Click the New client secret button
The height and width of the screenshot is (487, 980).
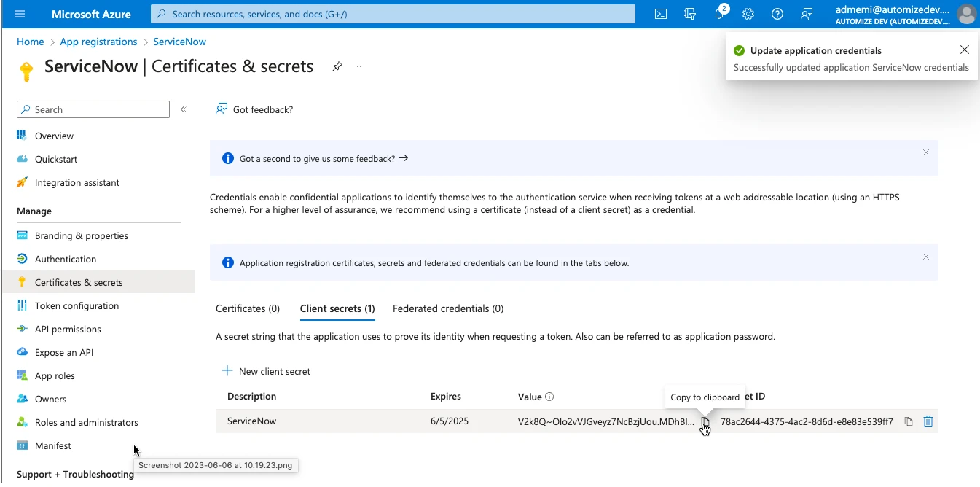(267, 371)
